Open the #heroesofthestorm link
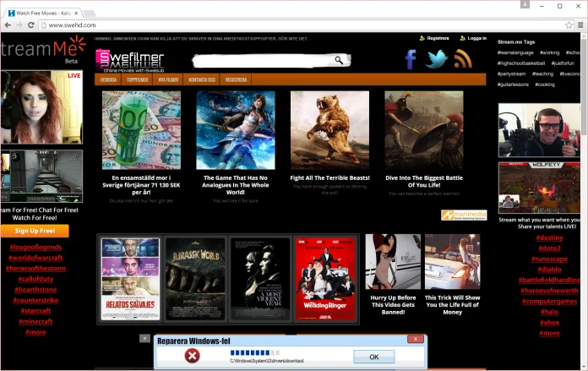The image size is (588, 371). [x=35, y=268]
